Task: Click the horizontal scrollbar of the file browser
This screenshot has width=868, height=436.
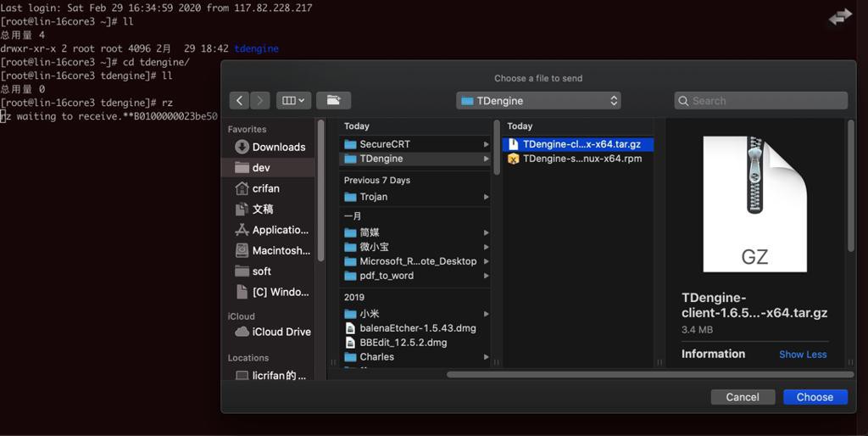Action: pos(650,375)
